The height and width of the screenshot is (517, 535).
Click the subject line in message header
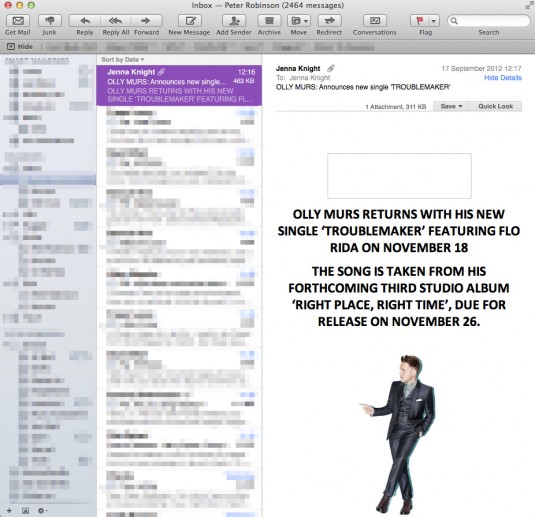(363, 87)
